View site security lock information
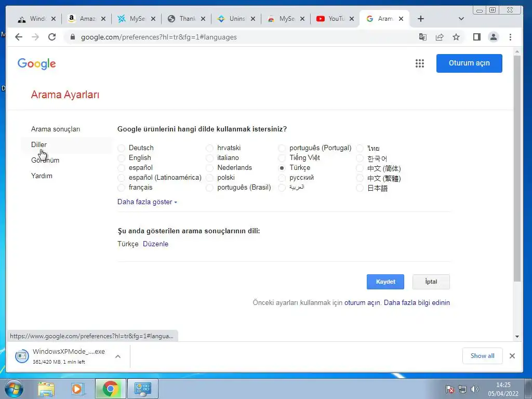 click(72, 37)
